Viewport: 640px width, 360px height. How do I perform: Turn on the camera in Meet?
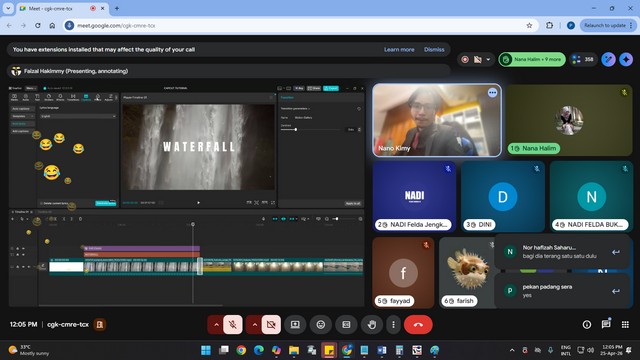tap(271, 324)
